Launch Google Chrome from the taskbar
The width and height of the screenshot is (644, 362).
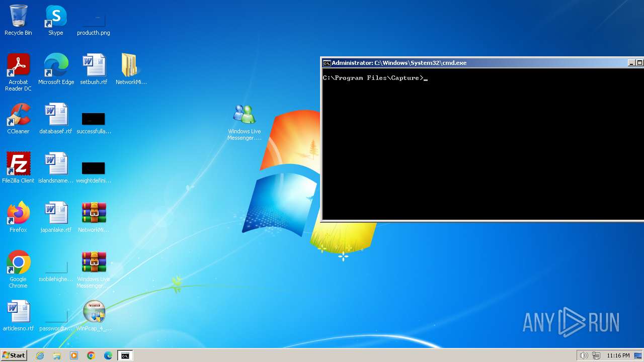91,355
